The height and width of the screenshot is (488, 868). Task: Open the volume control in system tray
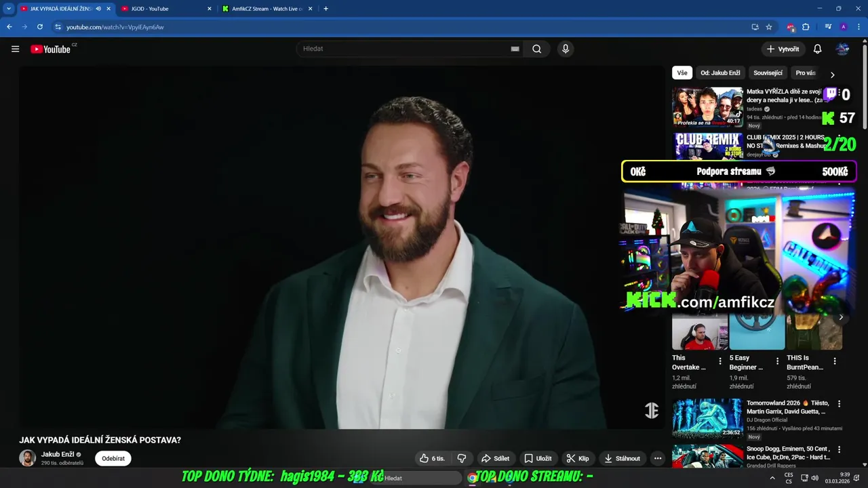click(814, 478)
